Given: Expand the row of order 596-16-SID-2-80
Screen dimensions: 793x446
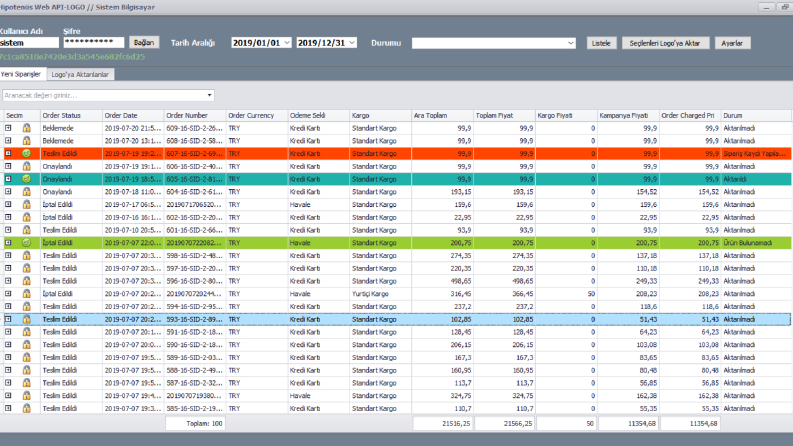Looking at the screenshot, I should click(x=8, y=281).
